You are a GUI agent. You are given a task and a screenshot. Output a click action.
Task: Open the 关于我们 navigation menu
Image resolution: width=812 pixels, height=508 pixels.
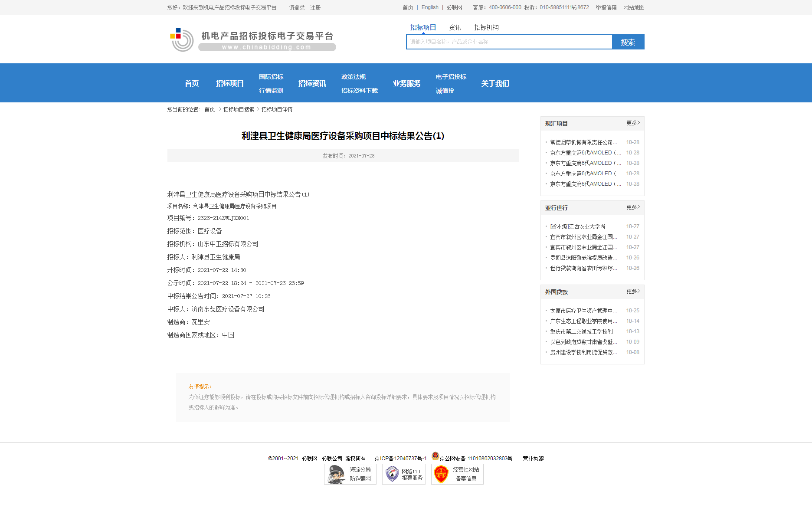click(495, 83)
